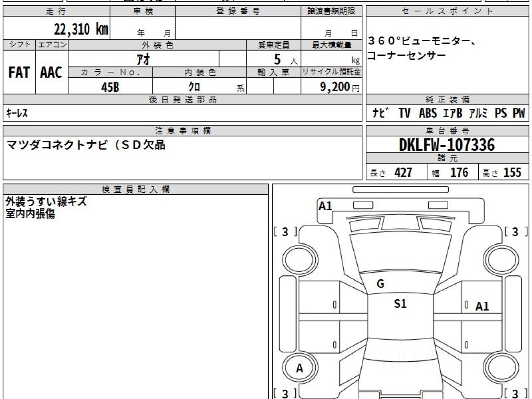Select the カラーNo. header
This screenshot has height=399, width=532.
[110, 73]
